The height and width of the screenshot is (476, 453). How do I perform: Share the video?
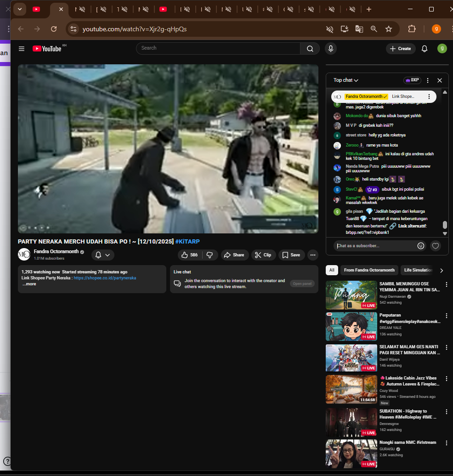tap(234, 255)
